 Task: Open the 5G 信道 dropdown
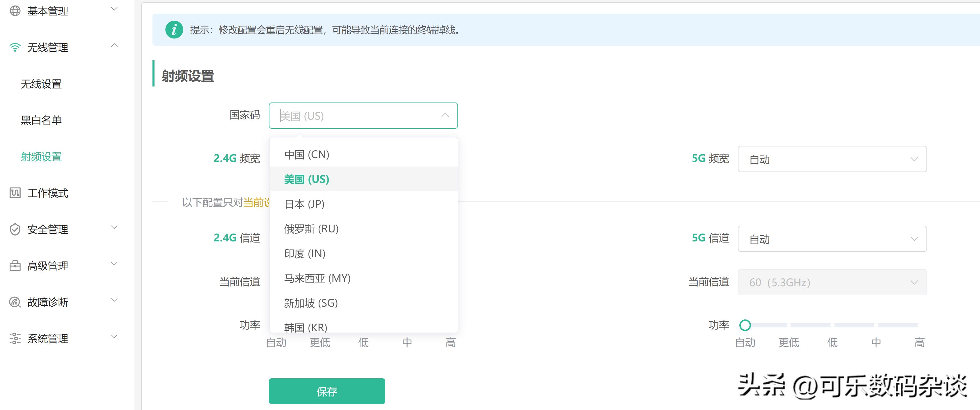(832, 239)
